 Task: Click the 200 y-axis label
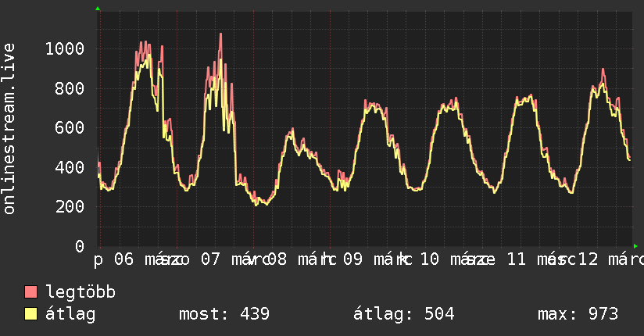click(x=70, y=207)
